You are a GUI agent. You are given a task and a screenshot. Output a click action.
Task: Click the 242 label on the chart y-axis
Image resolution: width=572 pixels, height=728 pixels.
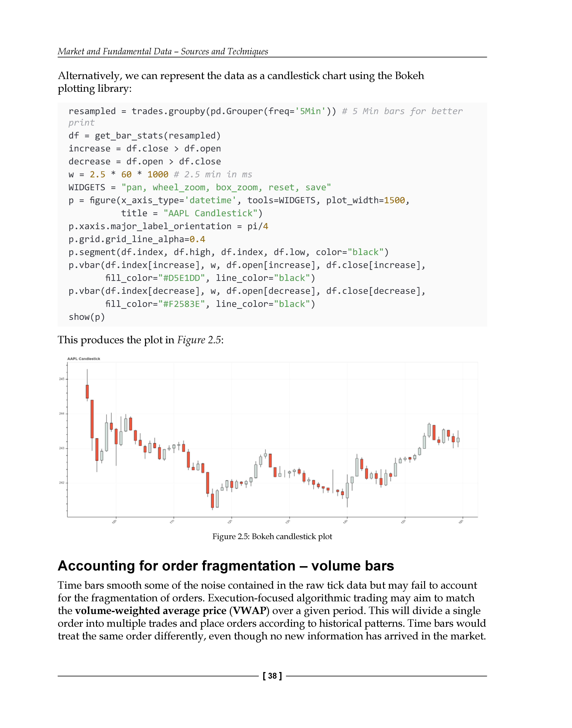(x=62, y=483)
